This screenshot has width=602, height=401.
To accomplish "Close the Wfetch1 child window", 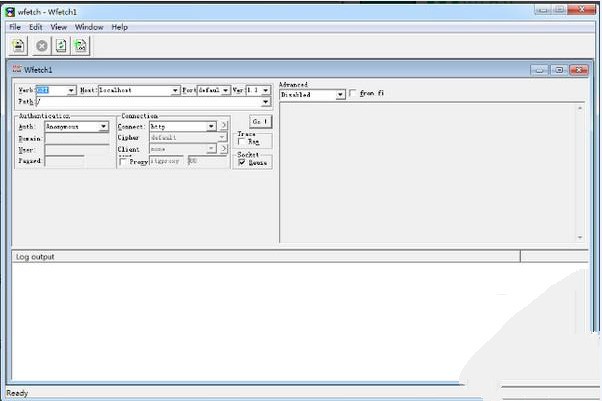I will pos(579,70).
